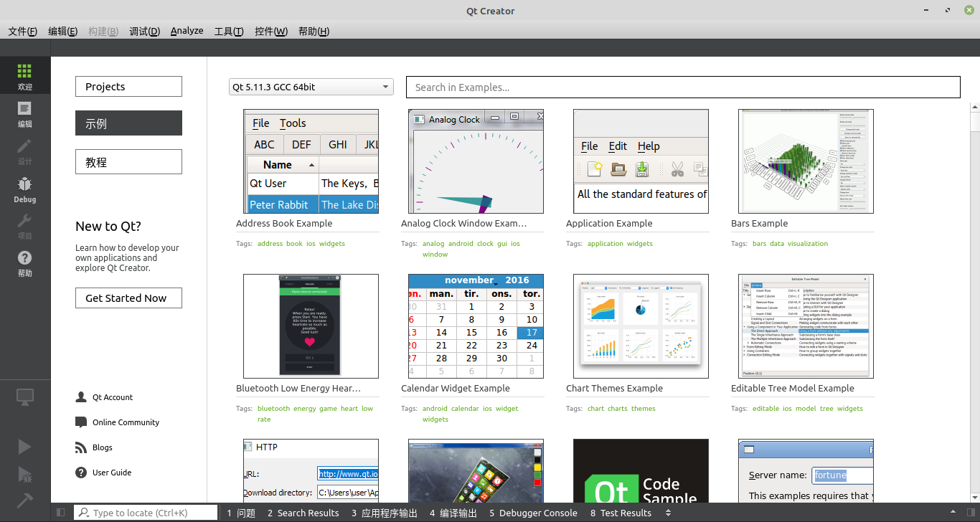
Task: Click the examples vertical scrollbar
Action: (975, 302)
